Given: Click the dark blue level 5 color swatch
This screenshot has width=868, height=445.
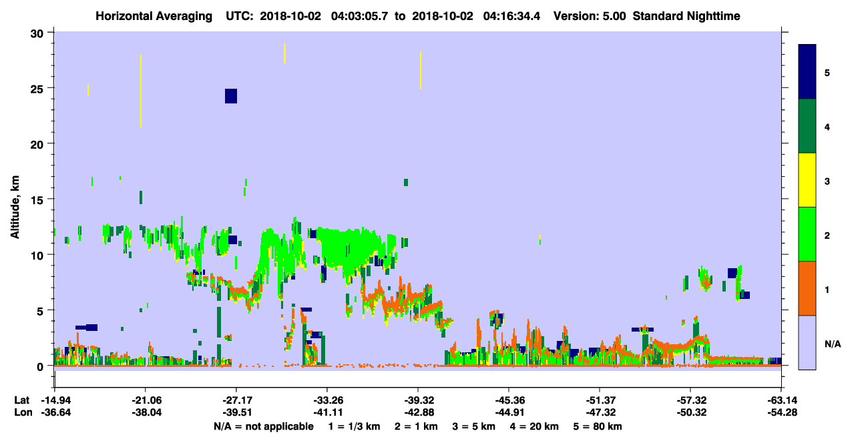Looking at the screenshot, I should pos(807,71).
